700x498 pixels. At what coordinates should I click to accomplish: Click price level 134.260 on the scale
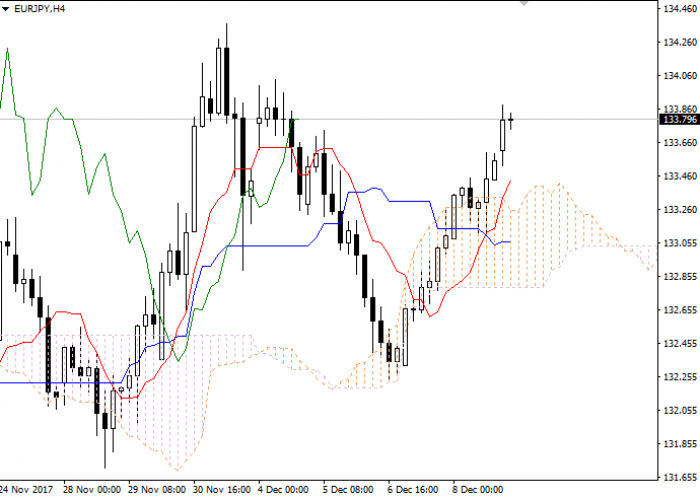680,42
